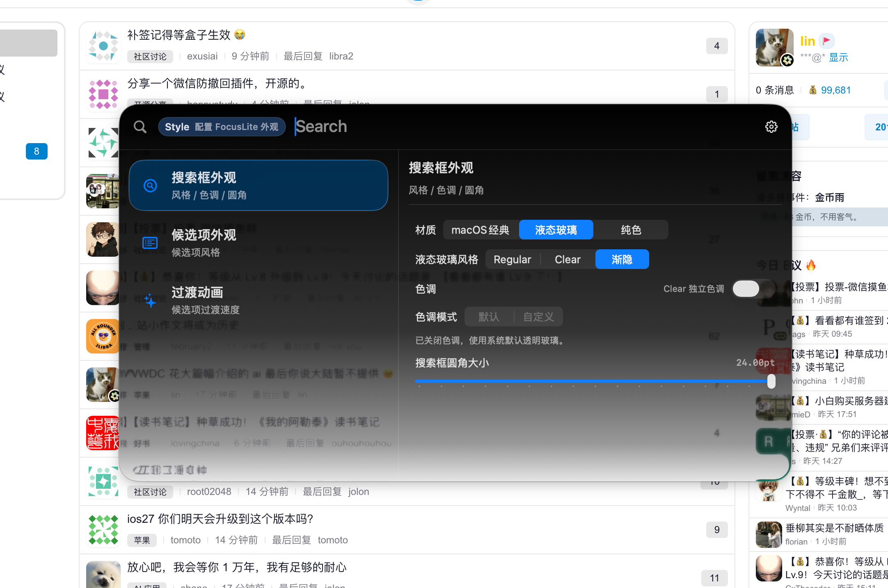Click the Style configuration tag
Viewport: 888px width, 588px height.
click(x=222, y=127)
